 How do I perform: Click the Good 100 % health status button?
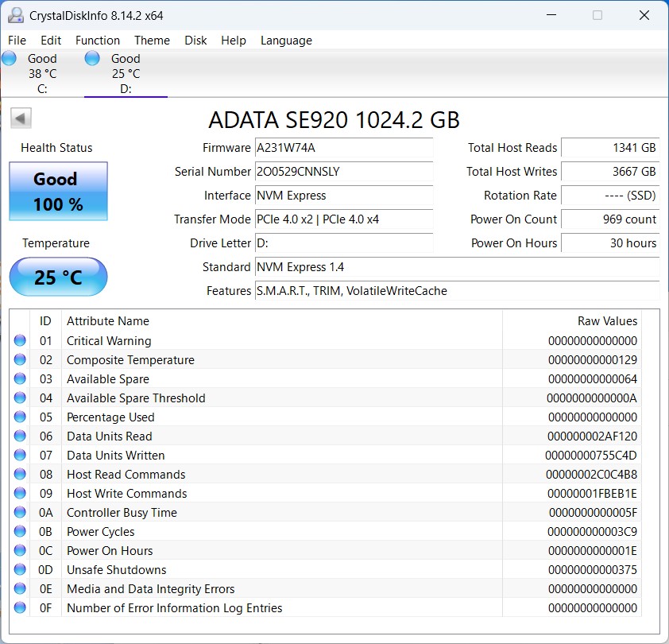(58, 192)
